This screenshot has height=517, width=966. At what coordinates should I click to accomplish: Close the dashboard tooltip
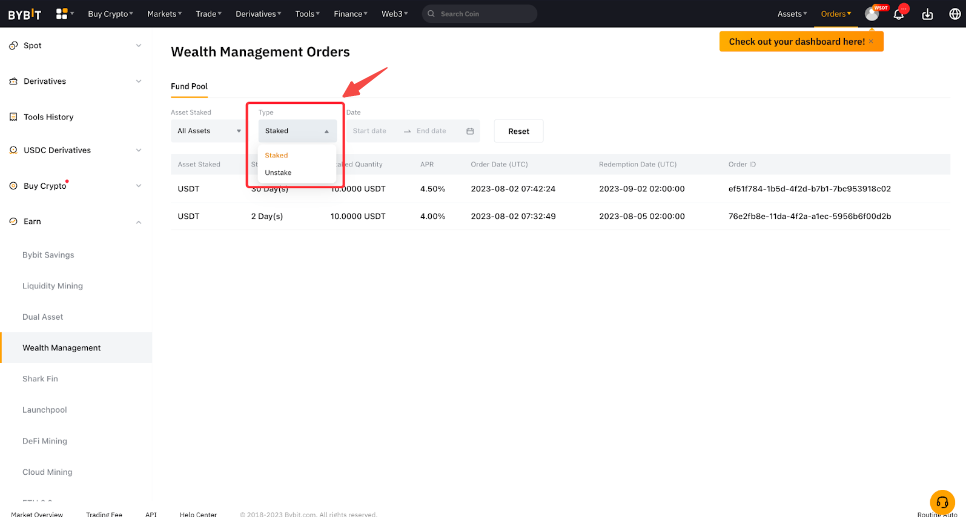coord(871,41)
